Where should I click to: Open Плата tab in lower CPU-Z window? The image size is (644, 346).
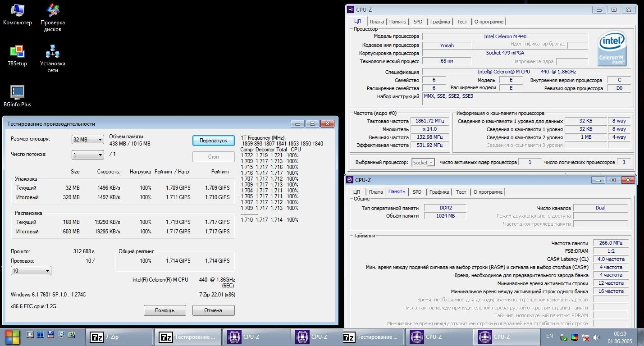376,192
